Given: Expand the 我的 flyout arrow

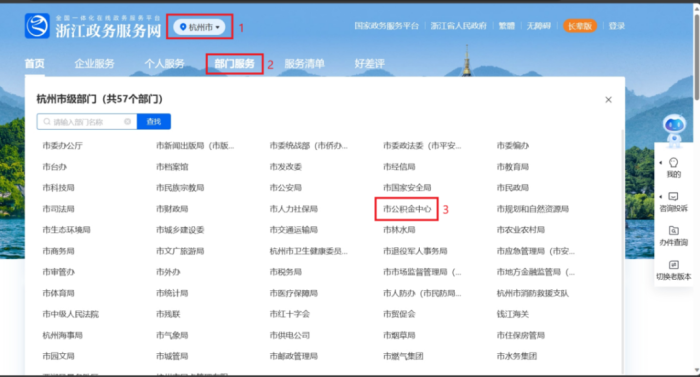Looking at the screenshot, I should (661, 163).
